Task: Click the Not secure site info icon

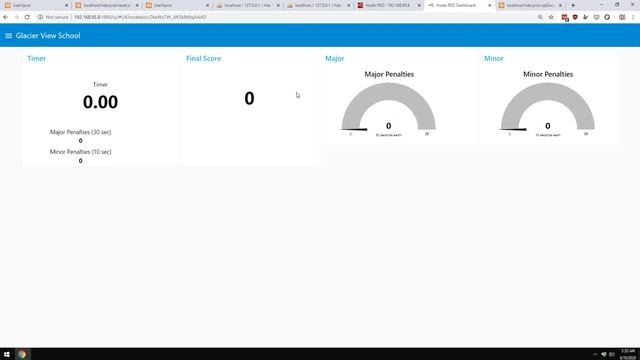Action: coord(40,17)
